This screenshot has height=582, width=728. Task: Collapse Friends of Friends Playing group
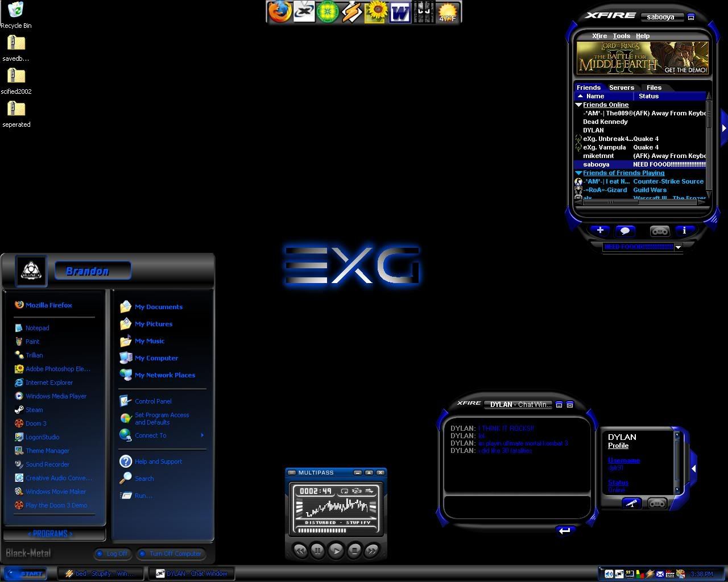click(x=578, y=173)
